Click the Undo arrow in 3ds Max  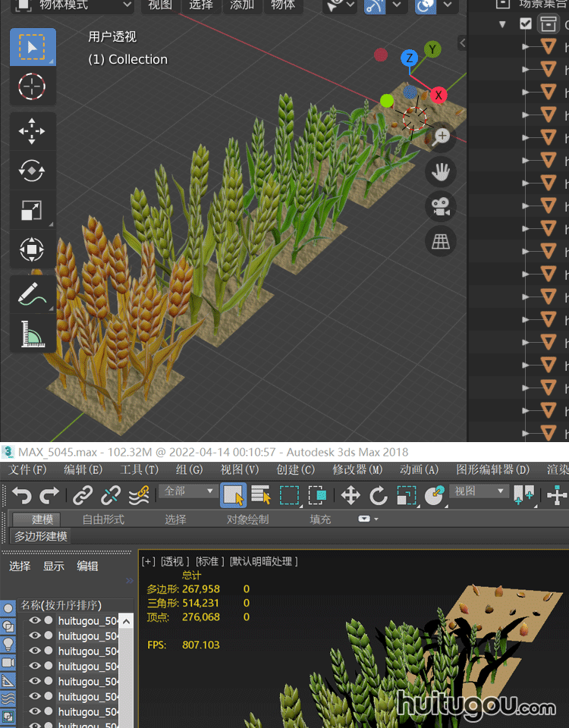21,495
